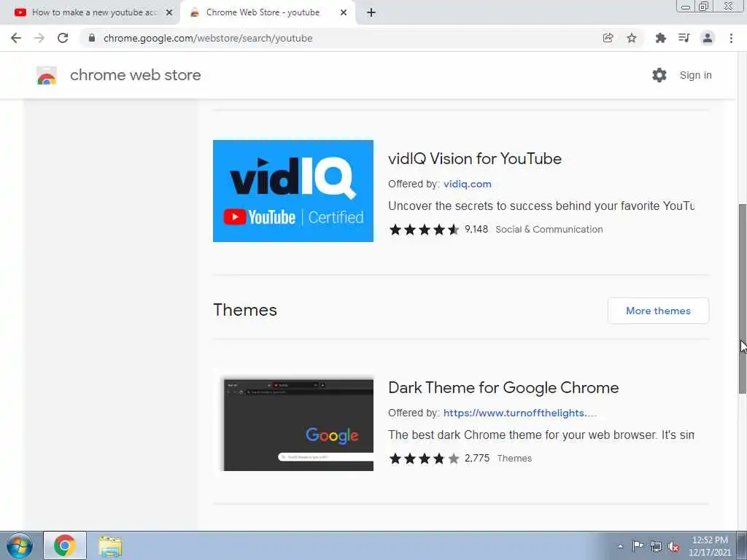Click the network tray icon
Image resolution: width=747 pixels, height=560 pixels.
pos(656,546)
